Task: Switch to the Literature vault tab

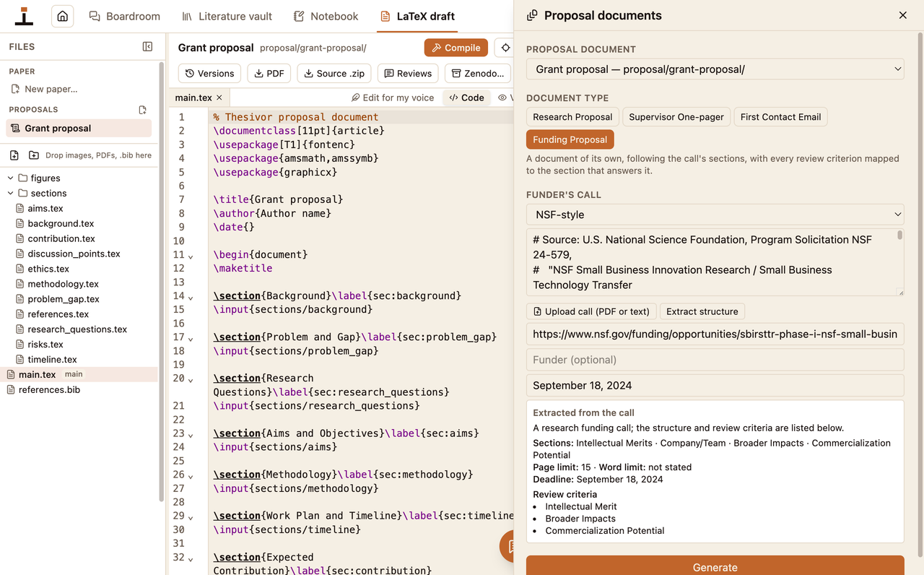Action: pos(227,16)
